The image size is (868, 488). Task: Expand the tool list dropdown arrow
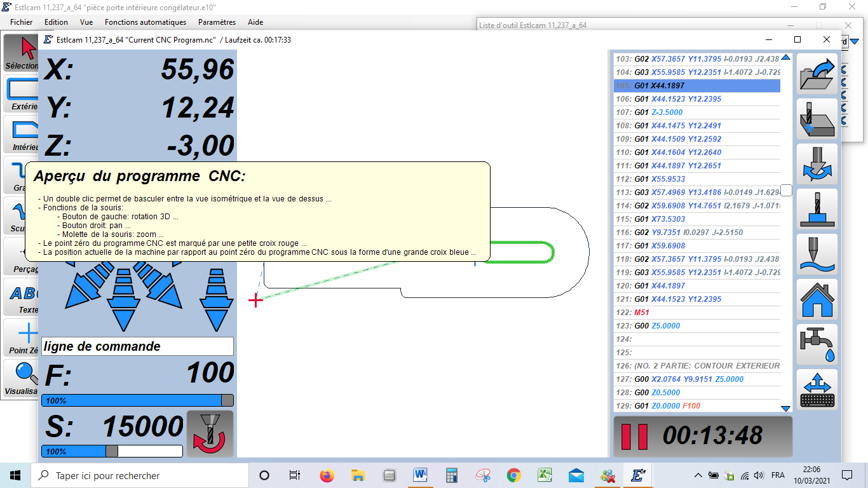coord(855,42)
